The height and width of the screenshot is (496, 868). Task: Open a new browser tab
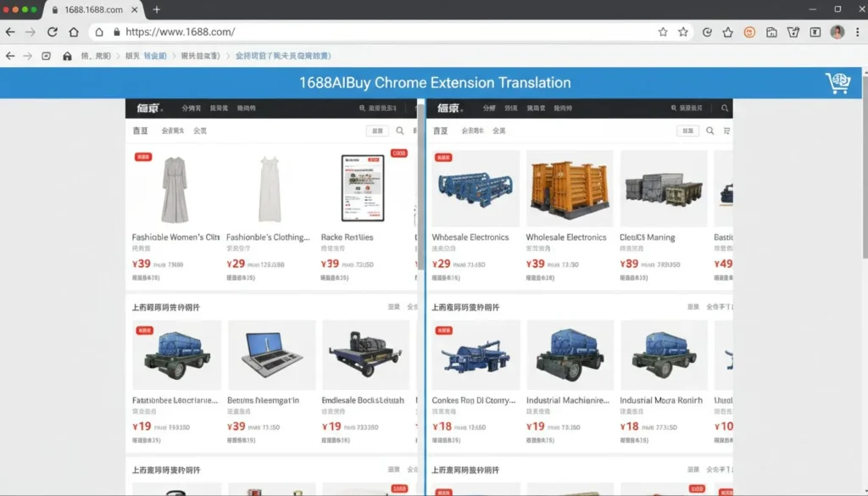click(x=156, y=9)
